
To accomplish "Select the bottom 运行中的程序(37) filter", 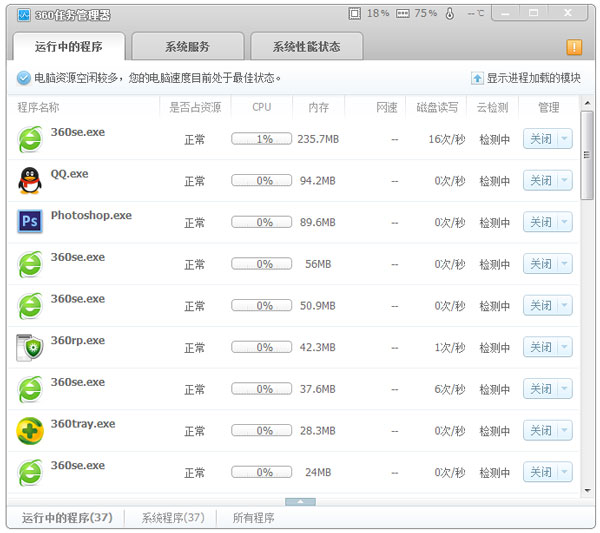I will click(67, 518).
